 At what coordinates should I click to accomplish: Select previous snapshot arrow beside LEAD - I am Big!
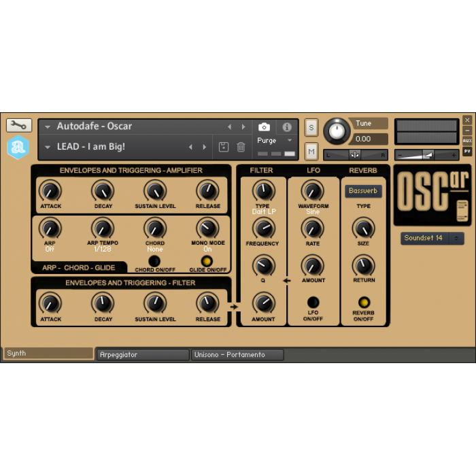click(190, 147)
